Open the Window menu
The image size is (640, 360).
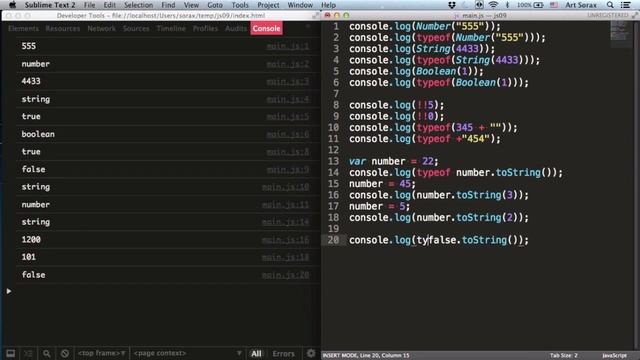tap(300, 5)
